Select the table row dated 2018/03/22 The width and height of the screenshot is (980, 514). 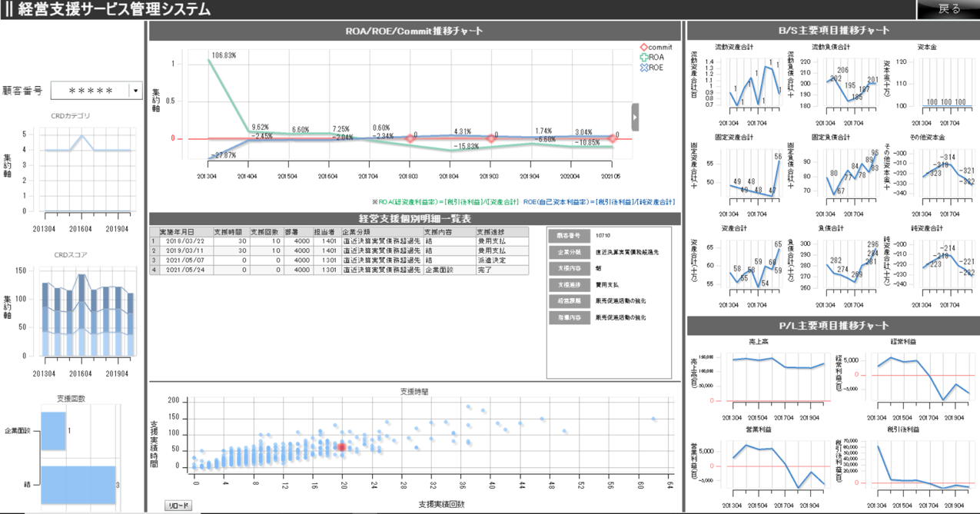point(184,241)
